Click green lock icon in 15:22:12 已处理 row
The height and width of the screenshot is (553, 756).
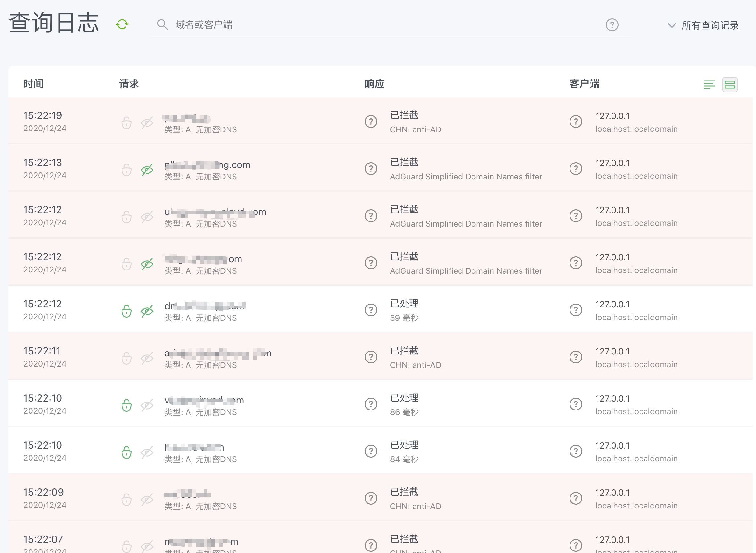(127, 311)
